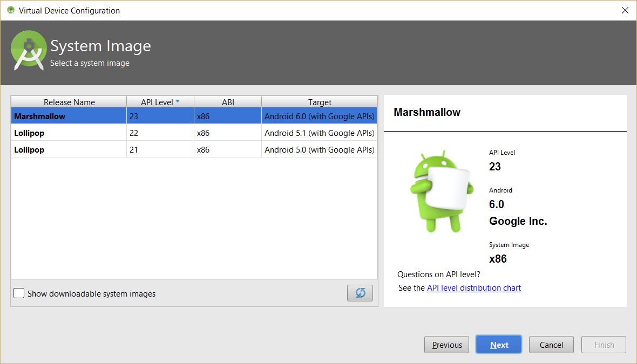Image resolution: width=637 pixels, height=364 pixels.
Task: Select the Lollipop row with API 21
Action: (x=194, y=149)
